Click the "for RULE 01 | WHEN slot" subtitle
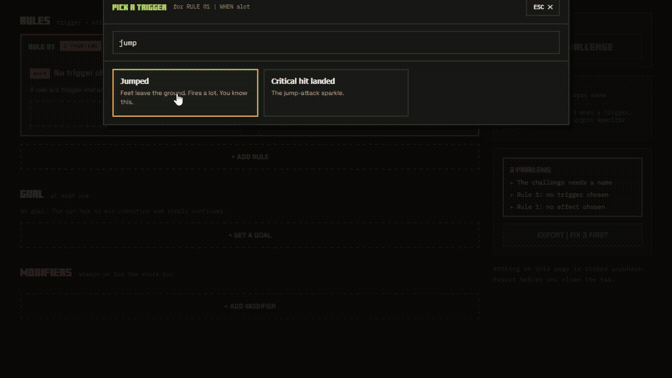The width and height of the screenshot is (672, 378). [212, 7]
